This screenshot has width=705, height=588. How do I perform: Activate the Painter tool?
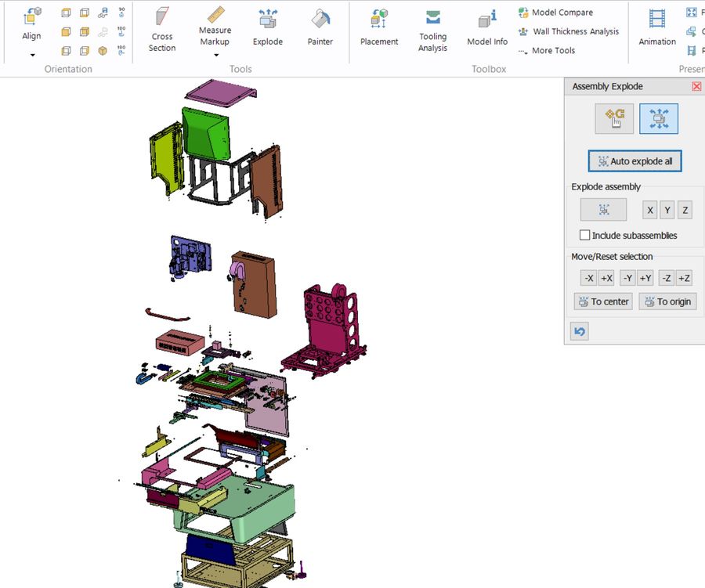click(320, 28)
